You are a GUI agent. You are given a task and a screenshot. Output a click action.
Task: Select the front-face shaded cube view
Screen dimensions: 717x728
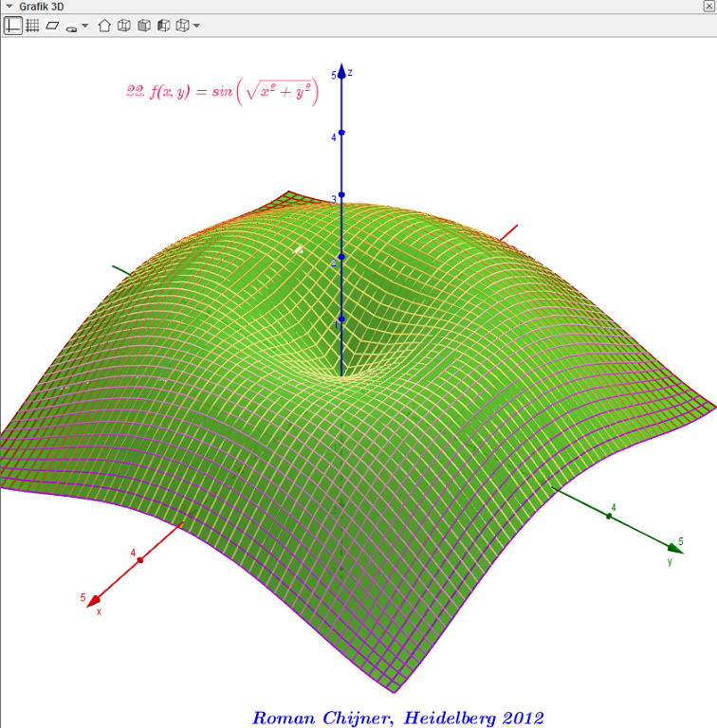[144, 26]
